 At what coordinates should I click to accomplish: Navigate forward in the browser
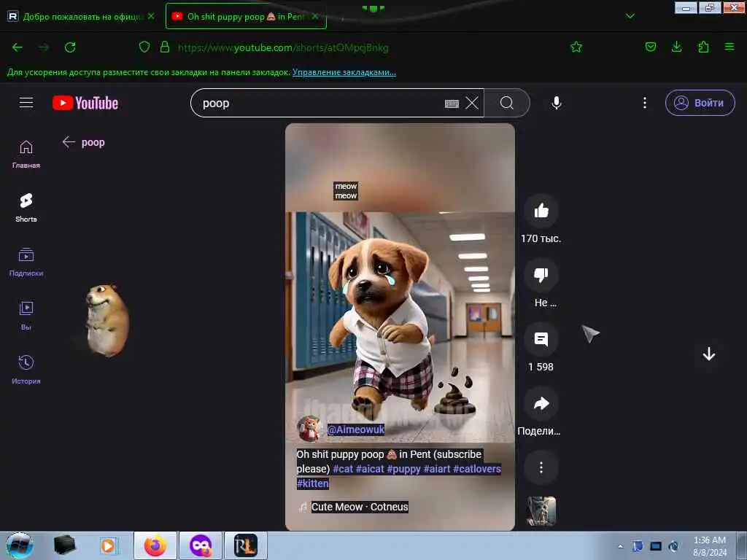[x=44, y=47]
